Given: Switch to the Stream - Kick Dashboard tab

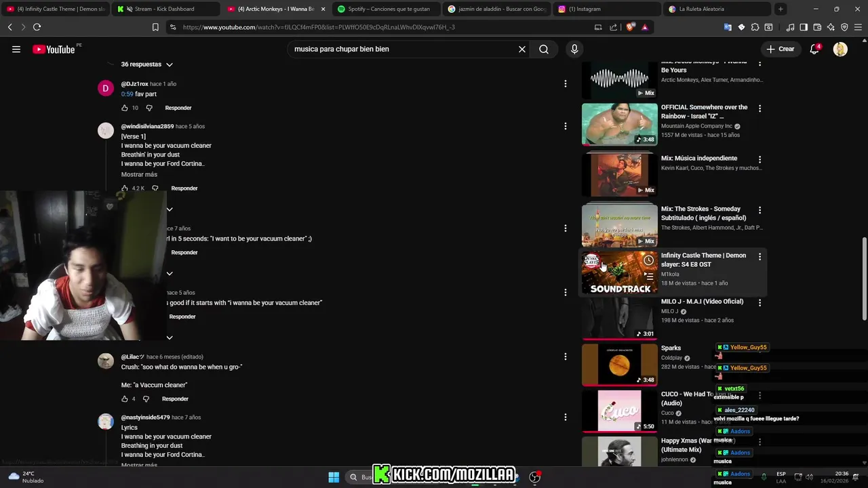Looking at the screenshot, I should click(165, 9).
